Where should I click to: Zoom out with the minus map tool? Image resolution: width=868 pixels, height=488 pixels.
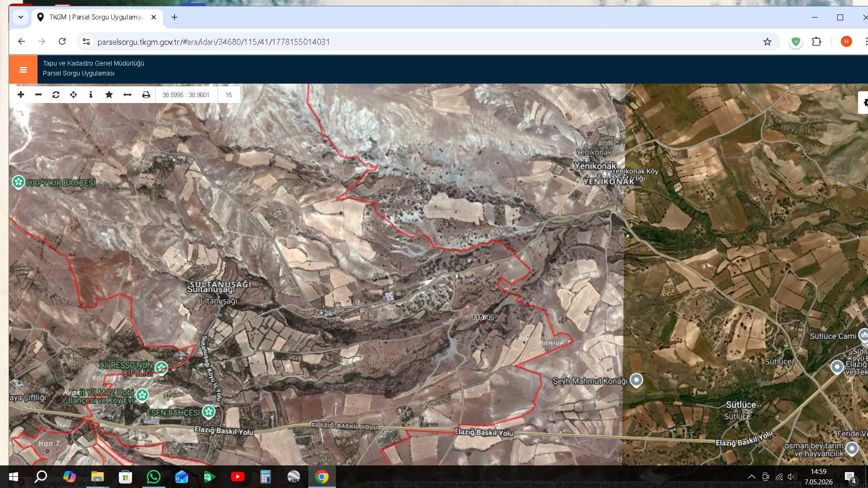pos(38,95)
